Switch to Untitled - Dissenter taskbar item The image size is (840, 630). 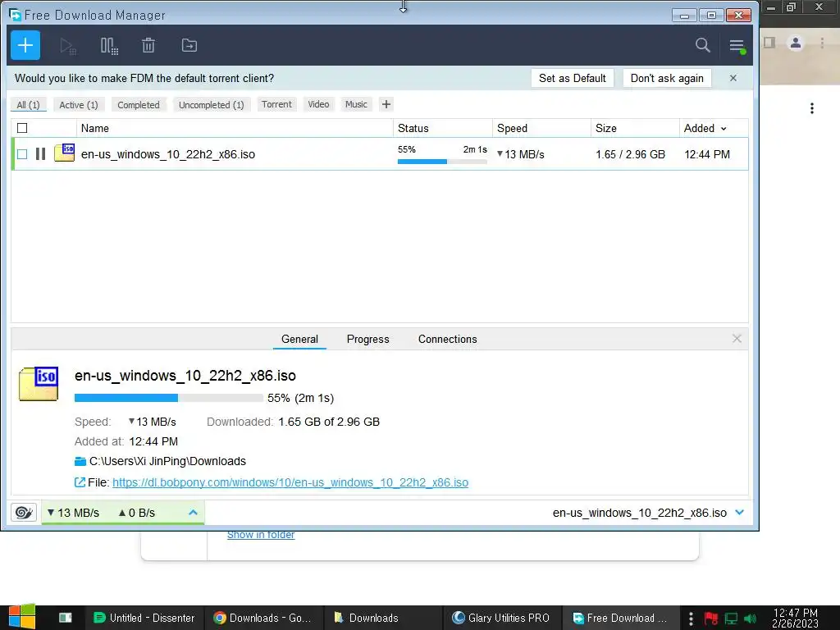[144, 618]
